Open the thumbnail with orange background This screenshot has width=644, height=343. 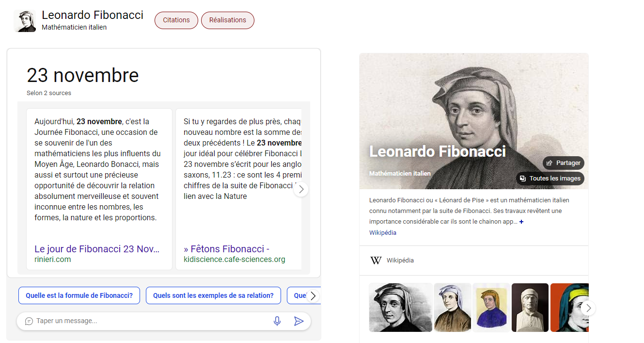click(569, 308)
